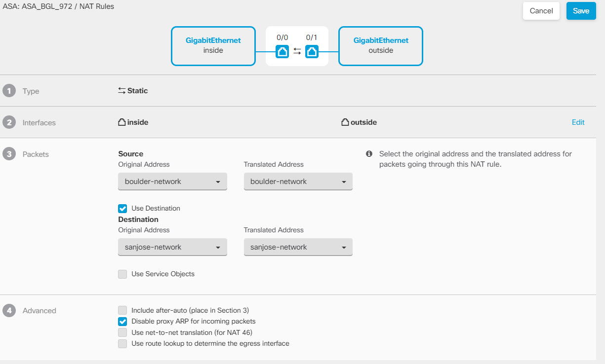
Task: Toggle Disable proxy ARP for incoming packets
Action: [x=122, y=321]
